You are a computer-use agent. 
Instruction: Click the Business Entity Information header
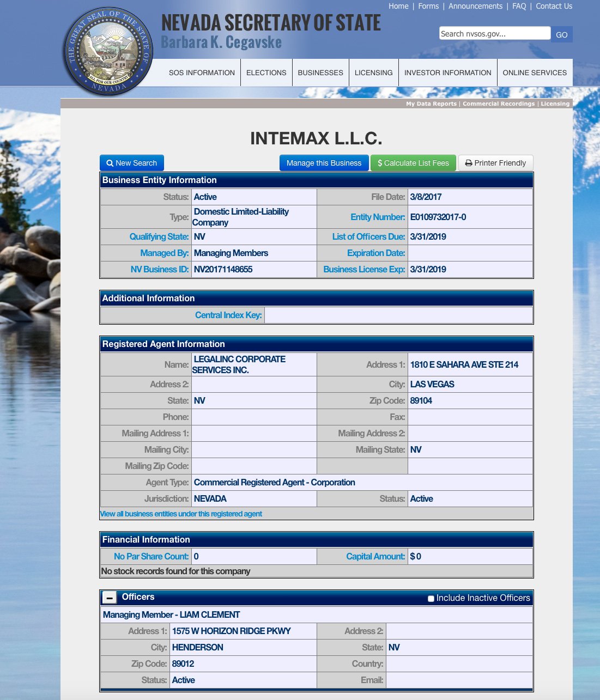tap(317, 180)
